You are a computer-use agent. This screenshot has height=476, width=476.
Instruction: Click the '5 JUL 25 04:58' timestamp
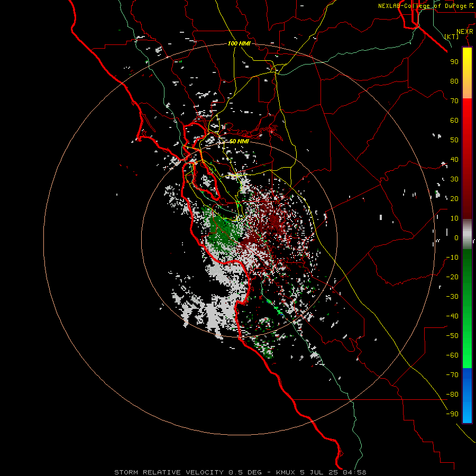tap(333, 472)
